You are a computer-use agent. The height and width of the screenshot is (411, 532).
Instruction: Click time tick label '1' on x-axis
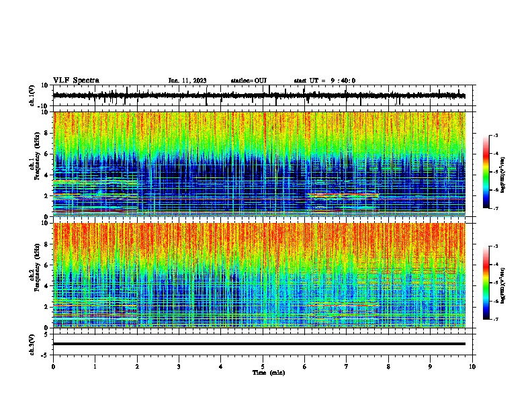[x=95, y=367]
